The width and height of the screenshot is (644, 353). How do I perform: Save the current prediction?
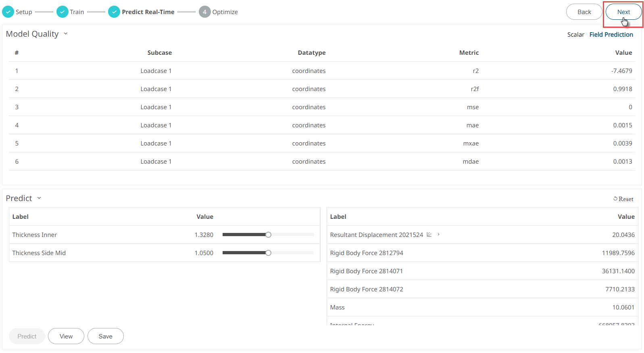point(105,336)
